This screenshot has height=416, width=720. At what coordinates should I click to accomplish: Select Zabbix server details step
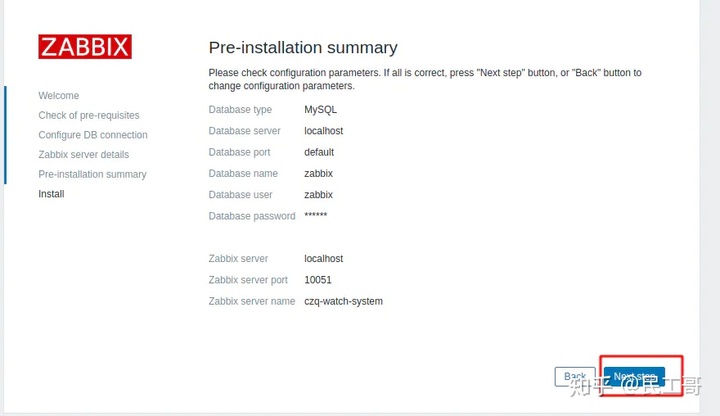[84, 155]
